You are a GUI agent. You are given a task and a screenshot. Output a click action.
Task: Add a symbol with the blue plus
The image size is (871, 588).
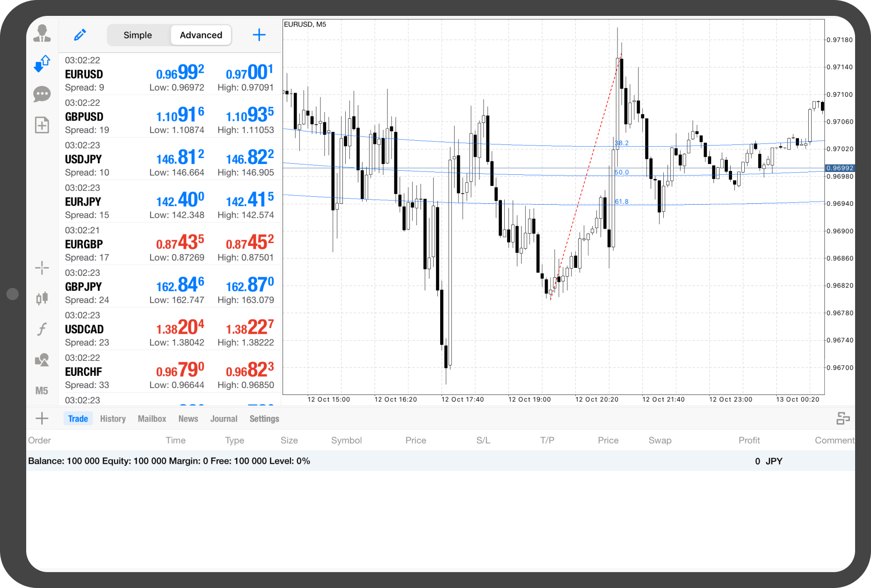pyautogui.click(x=259, y=35)
